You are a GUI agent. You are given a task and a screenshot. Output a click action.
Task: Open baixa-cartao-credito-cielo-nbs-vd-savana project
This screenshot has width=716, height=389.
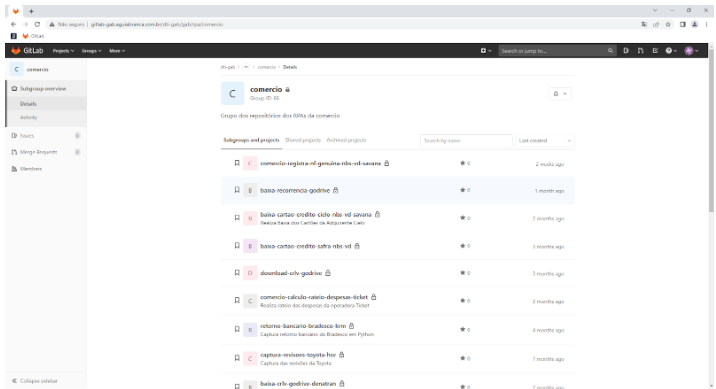(x=316, y=215)
